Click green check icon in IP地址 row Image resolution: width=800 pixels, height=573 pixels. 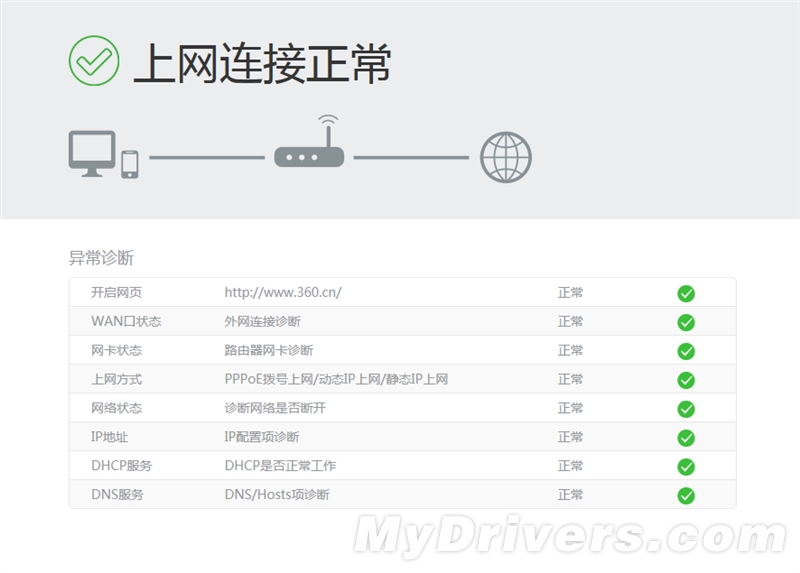[686, 438]
